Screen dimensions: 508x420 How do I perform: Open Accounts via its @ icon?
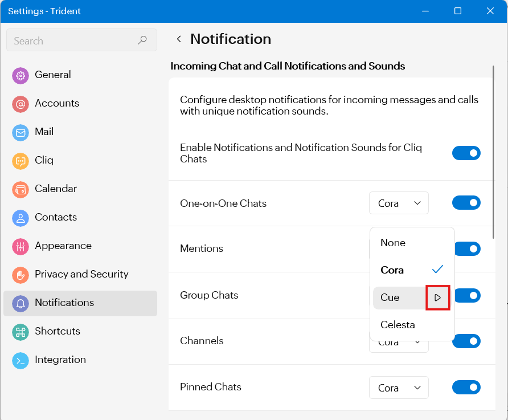pyautogui.click(x=21, y=104)
